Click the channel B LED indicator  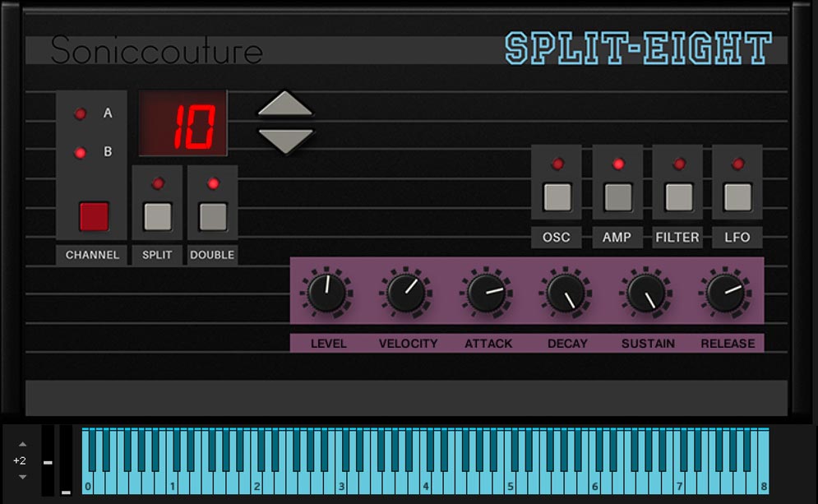pos(81,153)
